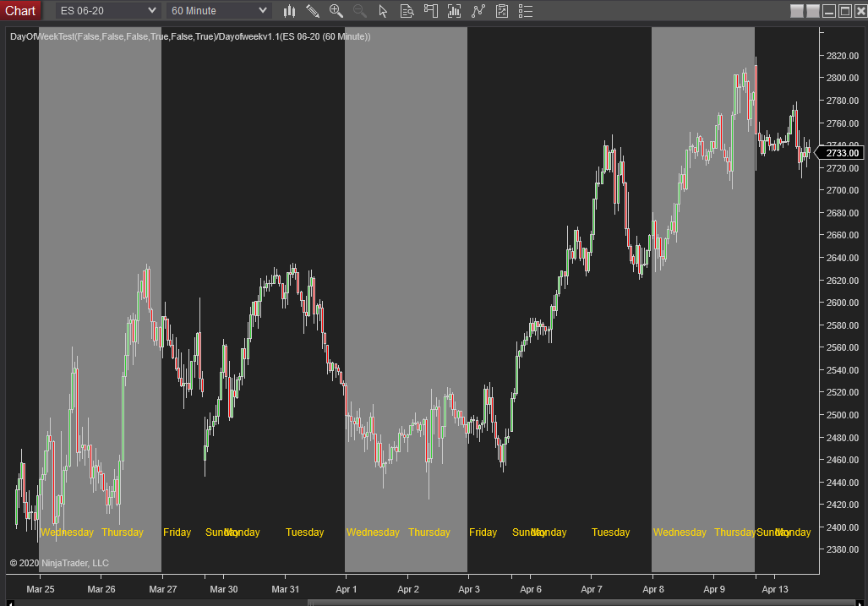Click the 2020 NinjaTrader, LLC copyright text

click(x=59, y=564)
